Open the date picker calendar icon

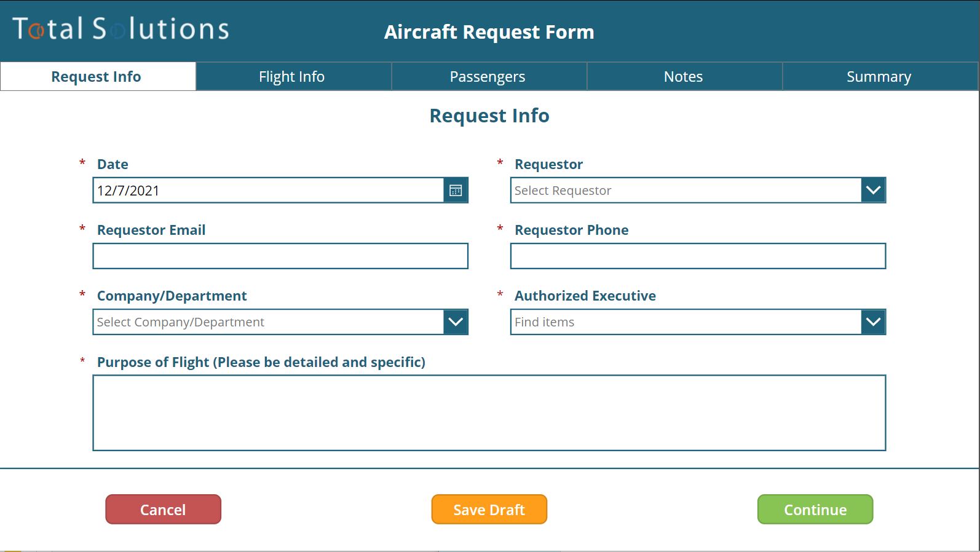coord(456,191)
